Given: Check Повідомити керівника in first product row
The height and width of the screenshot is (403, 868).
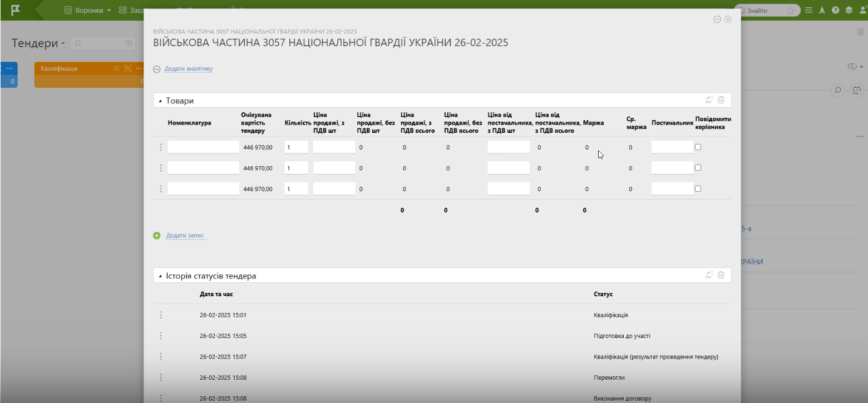Looking at the screenshot, I should point(698,147).
